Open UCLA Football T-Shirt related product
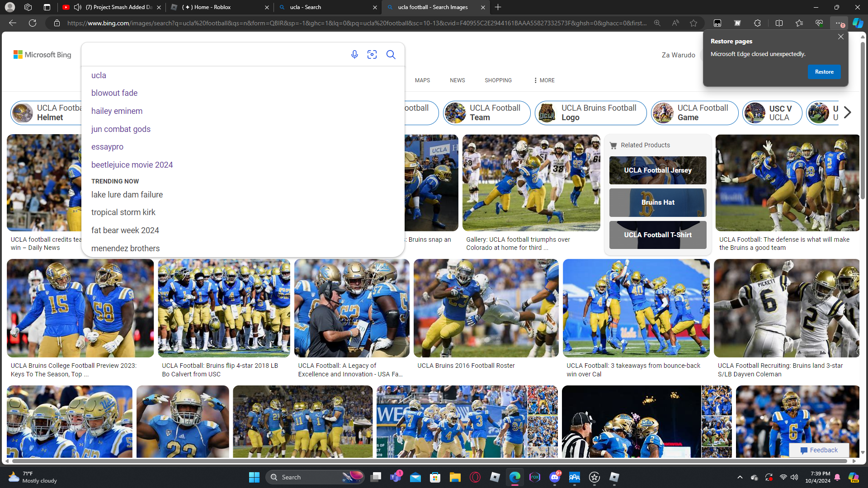This screenshot has height=488, width=868. [x=658, y=235]
